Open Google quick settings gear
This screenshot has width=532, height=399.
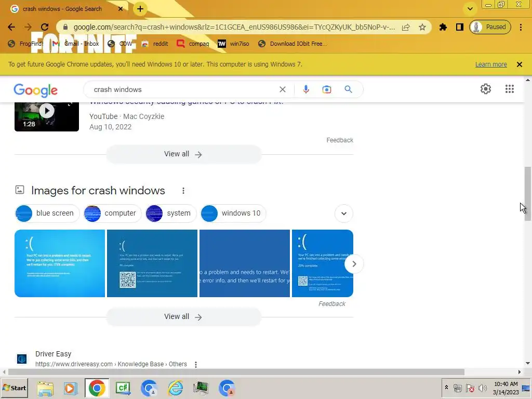click(486, 89)
